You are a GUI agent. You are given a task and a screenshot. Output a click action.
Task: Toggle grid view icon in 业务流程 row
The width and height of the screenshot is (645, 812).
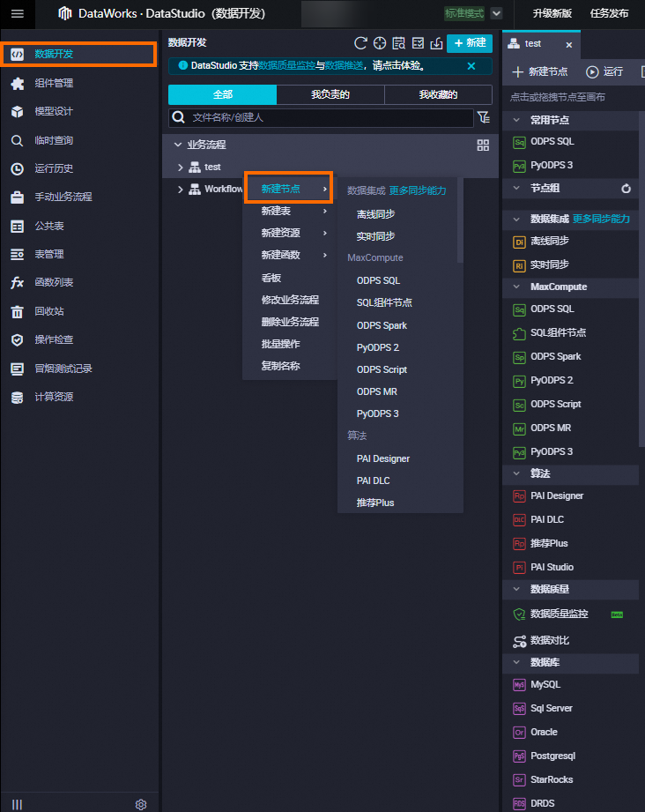pos(483,145)
